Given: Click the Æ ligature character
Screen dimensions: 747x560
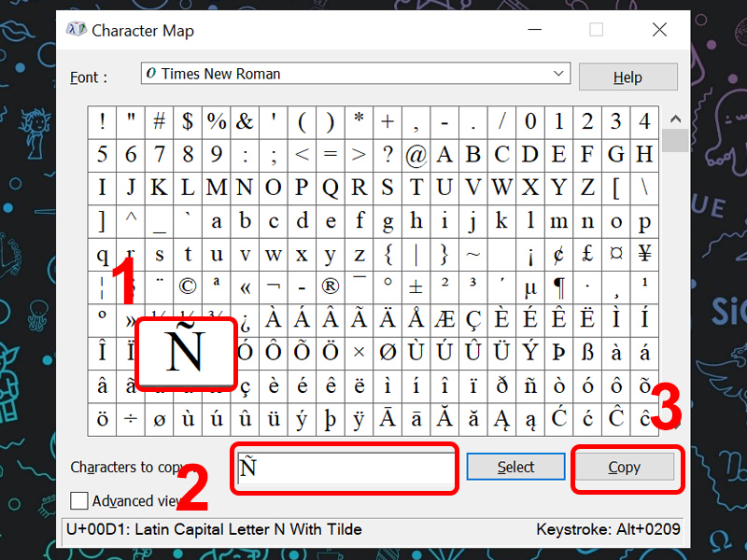Looking at the screenshot, I should tap(444, 319).
